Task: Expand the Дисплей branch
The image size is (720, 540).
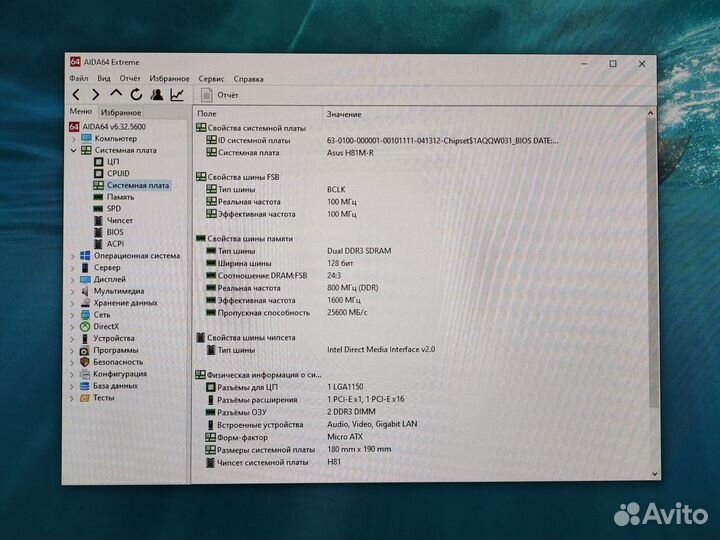Action: [73, 279]
